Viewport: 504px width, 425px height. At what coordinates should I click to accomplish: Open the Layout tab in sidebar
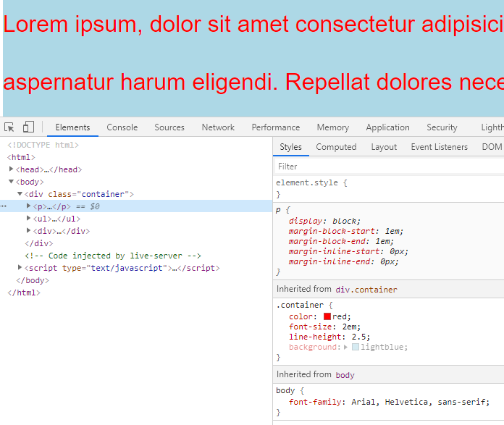384,147
